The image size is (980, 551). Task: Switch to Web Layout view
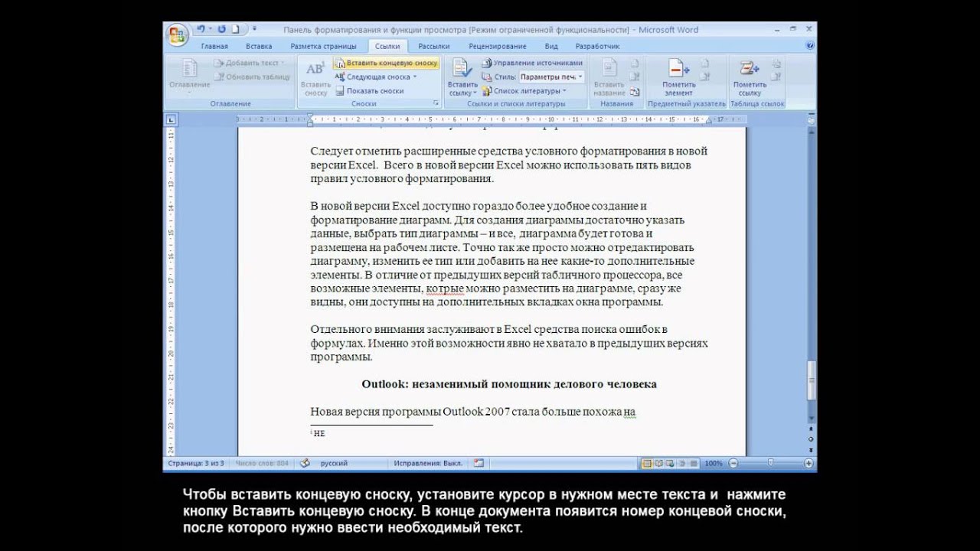[669, 463]
